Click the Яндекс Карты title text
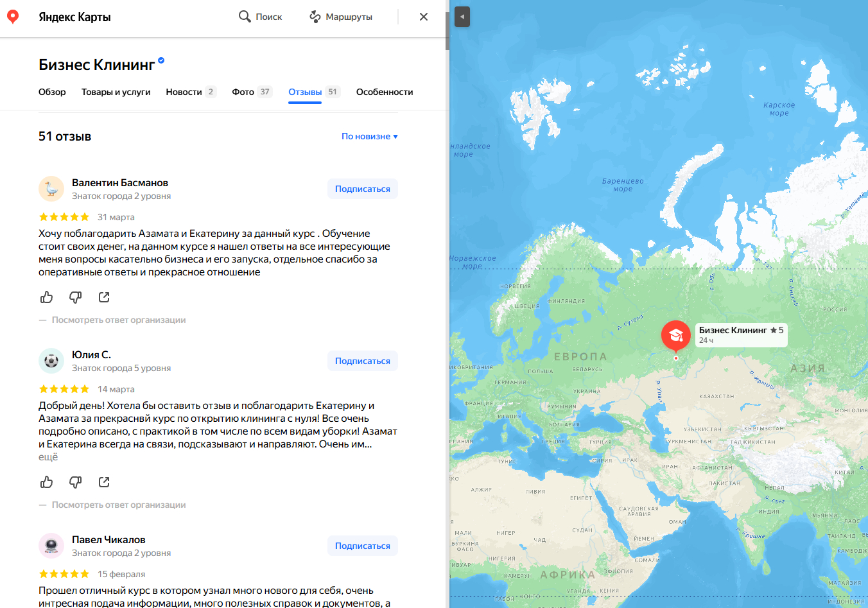This screenshot has height=608, width=868. coord(74,17)
